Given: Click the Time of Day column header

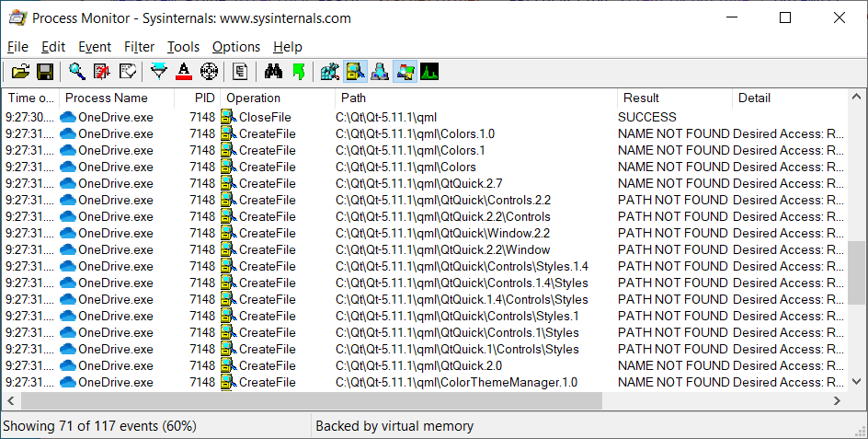Looking at the screenshot, I should [x=31, y=98].
